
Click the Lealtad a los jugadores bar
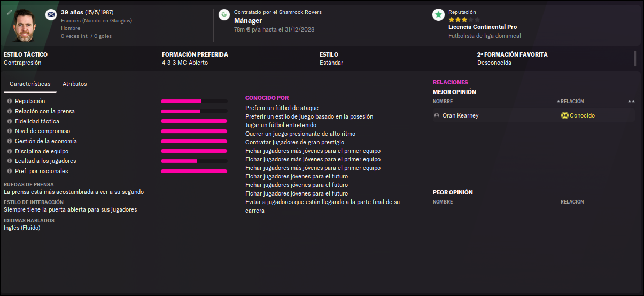[x=194, y=161]
